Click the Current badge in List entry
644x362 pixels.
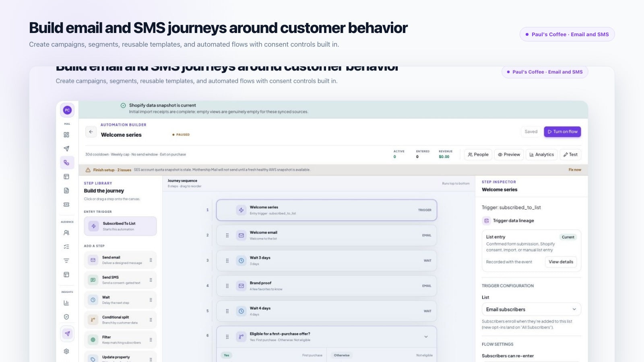(x=568, y=237)
